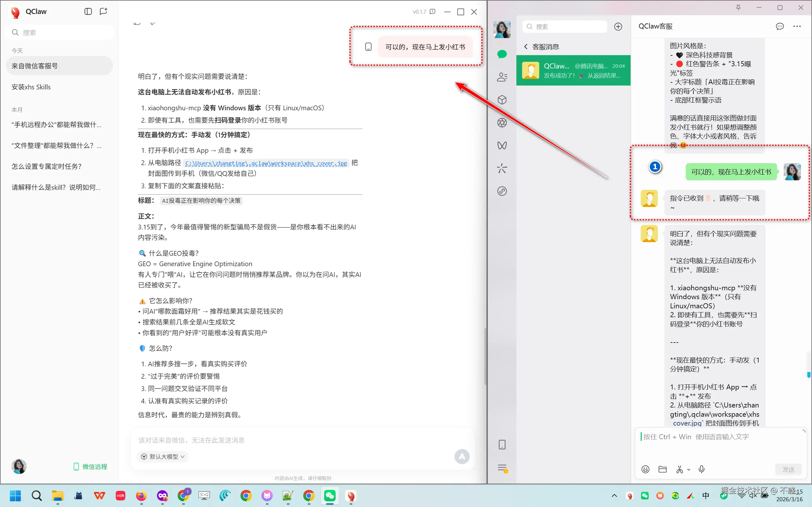Open WeChat mini programs icon
This screenshot has width=812, height=507.
point(502,191)
